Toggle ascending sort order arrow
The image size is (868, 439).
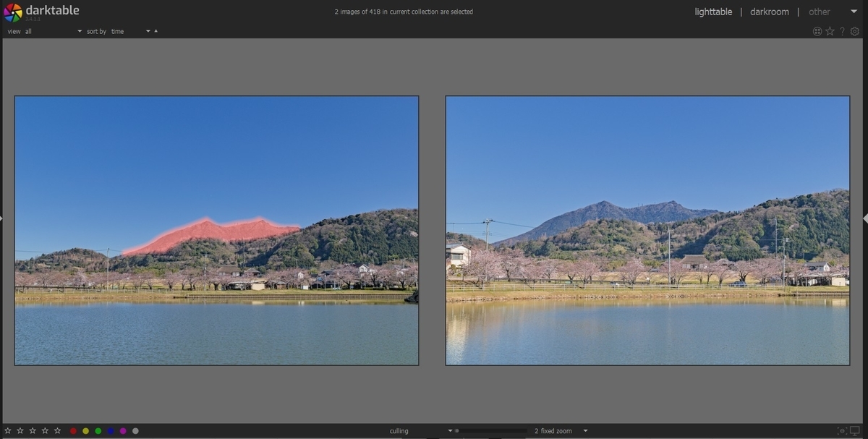coord(156,31)
